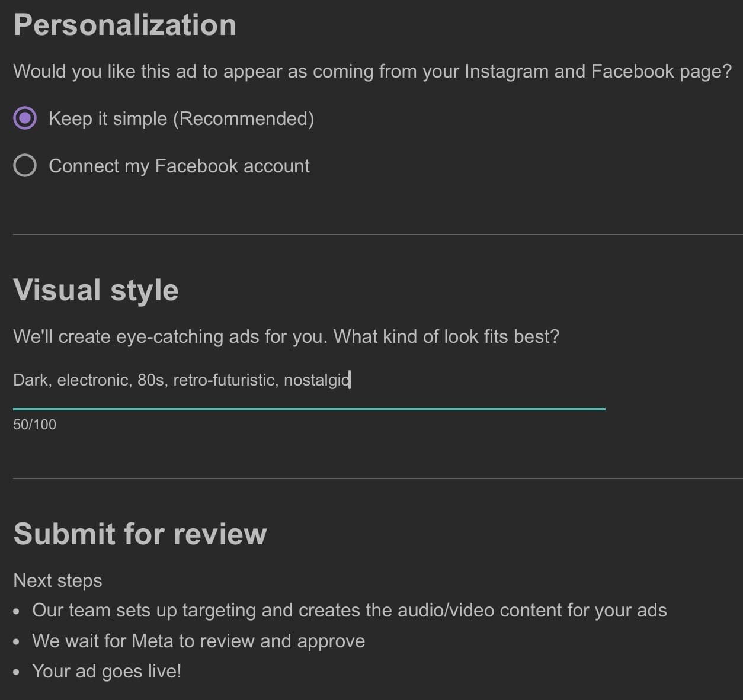
Task: Click the 50/100 character counter
Action: tap(34, 424)
